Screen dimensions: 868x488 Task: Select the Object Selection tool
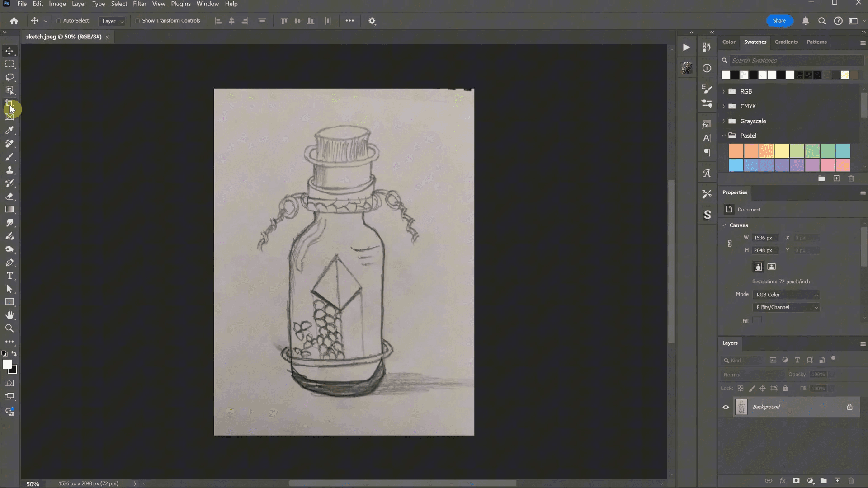(9, 90)
